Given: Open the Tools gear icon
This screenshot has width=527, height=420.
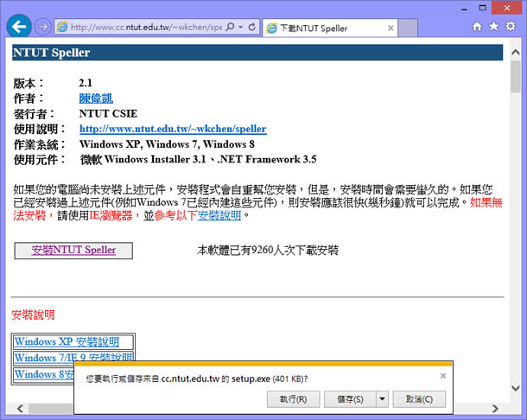Looking at the screenshot, I should pyautogui.click(x=511, y=26).
